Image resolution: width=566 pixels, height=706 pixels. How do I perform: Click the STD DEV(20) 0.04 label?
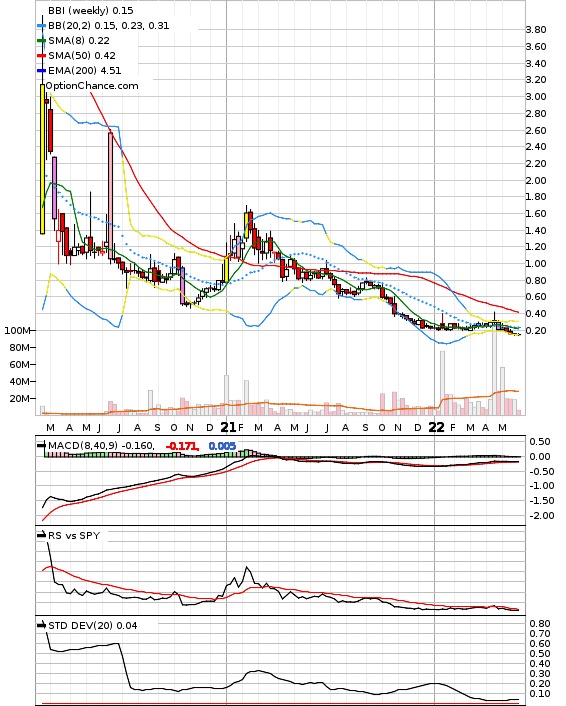pyautogui.click(x=92, y=625)
